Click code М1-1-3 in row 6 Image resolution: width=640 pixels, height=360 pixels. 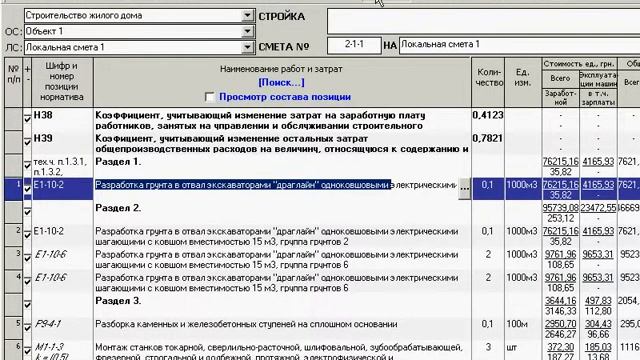[x=49, y=347]
